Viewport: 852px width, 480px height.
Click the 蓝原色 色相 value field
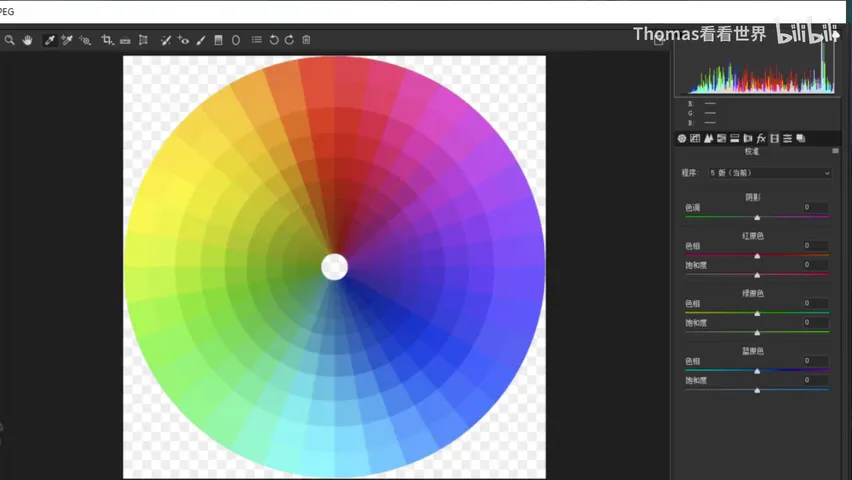[x=815, y=361]
